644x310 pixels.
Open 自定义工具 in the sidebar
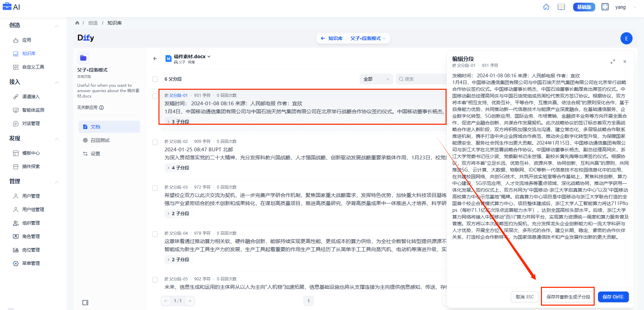[34, 67]
